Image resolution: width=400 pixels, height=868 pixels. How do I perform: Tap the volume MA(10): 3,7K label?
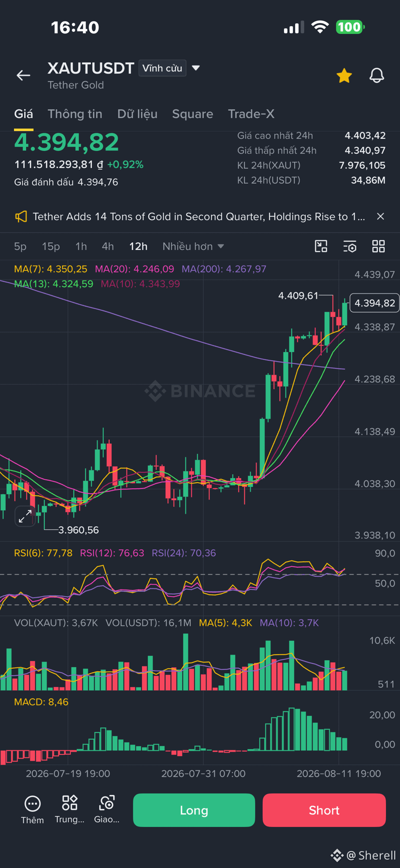pos(289,623)
